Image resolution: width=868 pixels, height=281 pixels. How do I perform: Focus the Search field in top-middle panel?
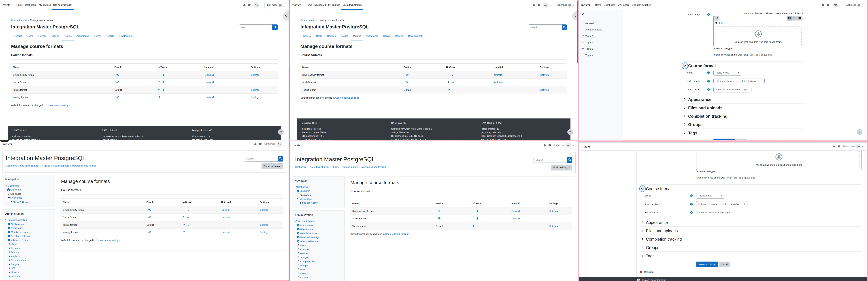point(545,27)
